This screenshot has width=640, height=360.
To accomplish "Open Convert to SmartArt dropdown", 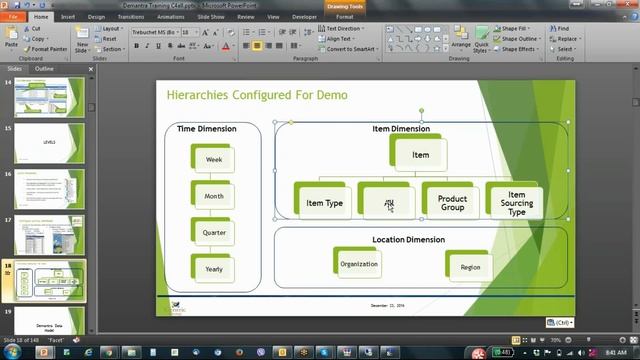I will (349, 49).
